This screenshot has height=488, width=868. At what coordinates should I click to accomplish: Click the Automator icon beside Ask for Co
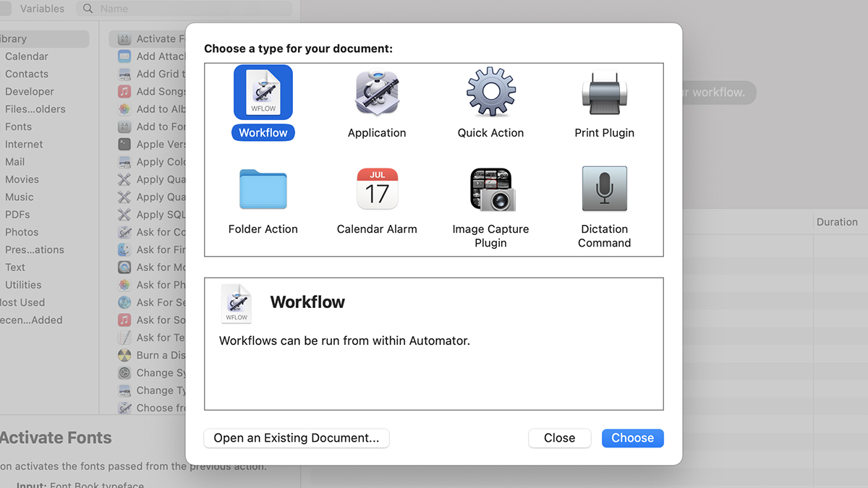click(x=124, y=232)
